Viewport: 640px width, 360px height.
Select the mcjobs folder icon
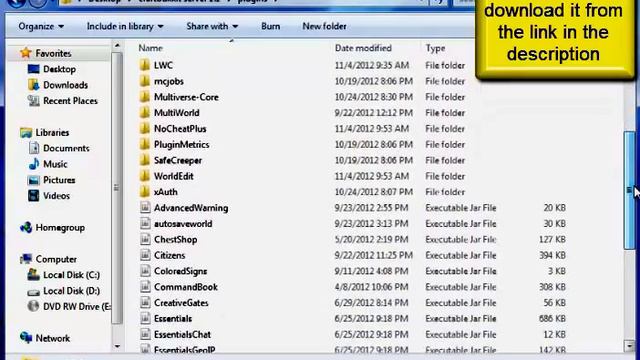(x=144, y=81)
